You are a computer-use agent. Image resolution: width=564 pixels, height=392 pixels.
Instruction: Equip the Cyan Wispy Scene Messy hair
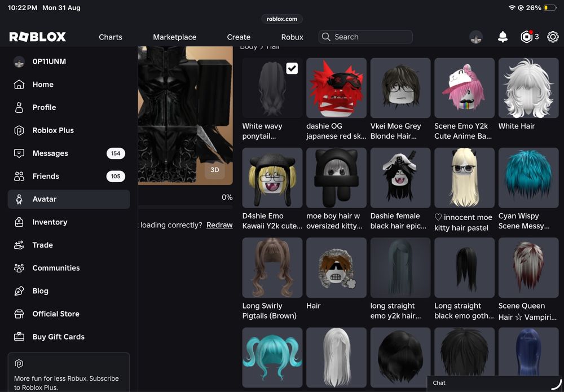point(528,178)
